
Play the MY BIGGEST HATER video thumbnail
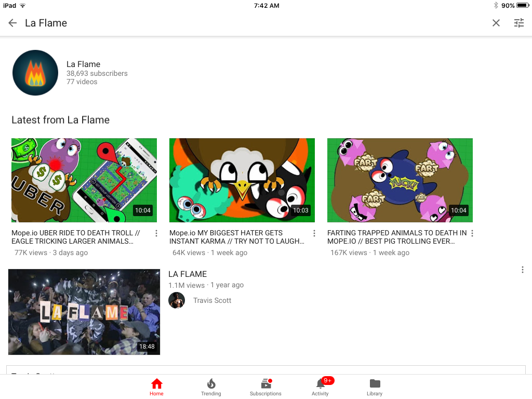242,180
